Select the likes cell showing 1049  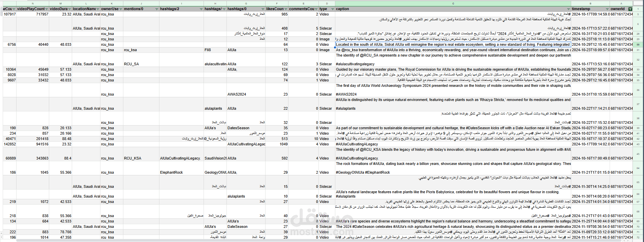coord(277,144)
